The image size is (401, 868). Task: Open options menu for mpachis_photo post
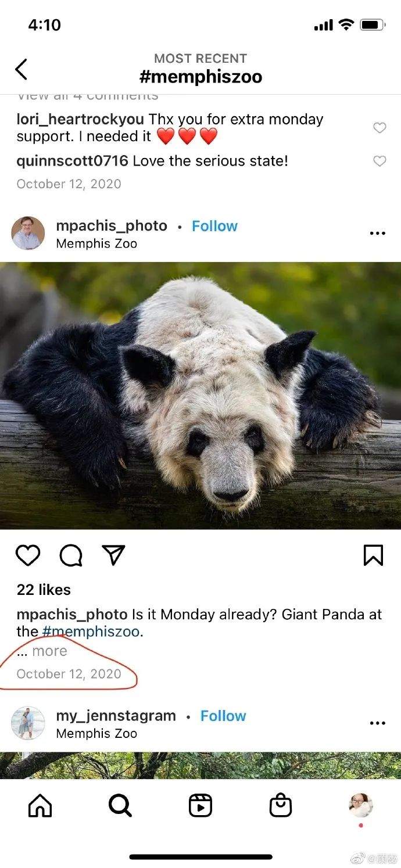click(378, 233)
